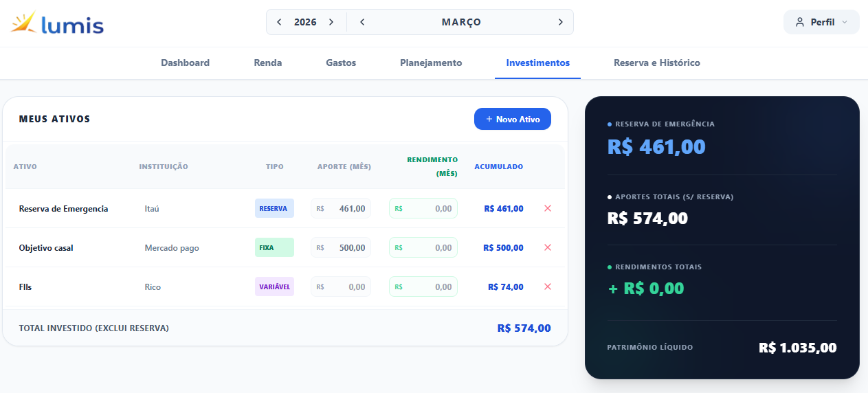Switch to the Dashboard tab
This screenshot has width=868, height=393.
coord(185,63)
